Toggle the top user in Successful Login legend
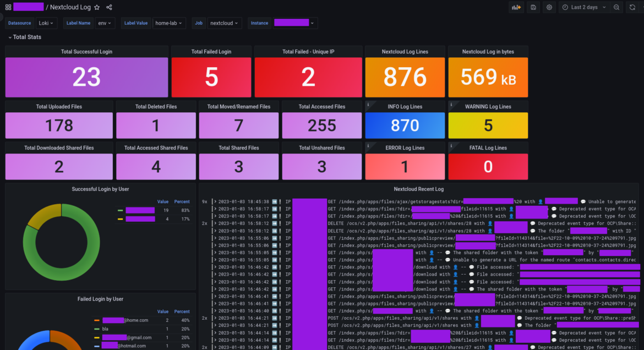This screenshot has width=644, height=350. click(139, 210)
